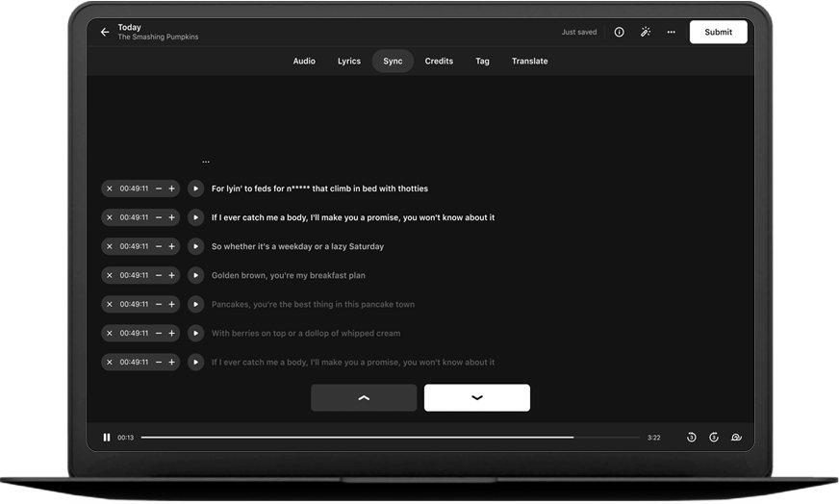
Task: Click the magic wand auto-sync icon
Action: tap(646, 32)
